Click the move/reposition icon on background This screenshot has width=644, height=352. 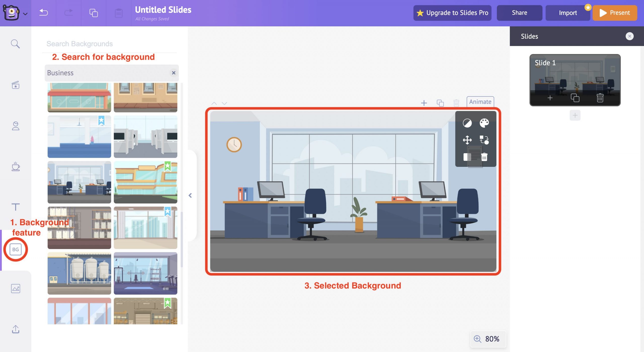(x=467, y=140)
